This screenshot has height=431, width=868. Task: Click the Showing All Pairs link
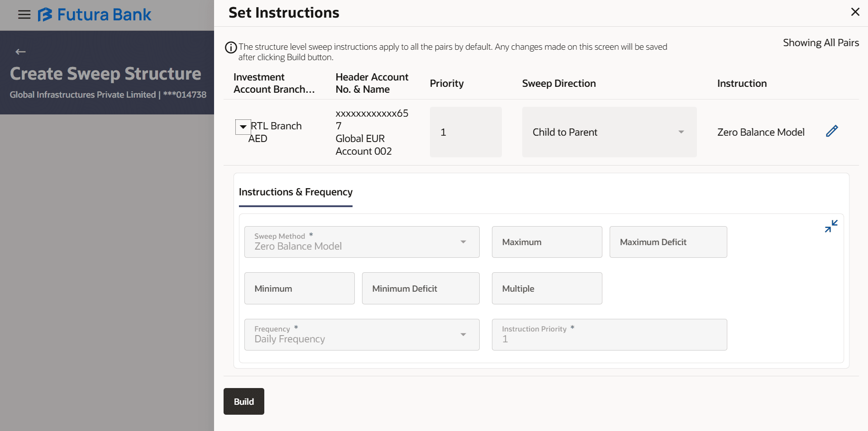[820, 43]
